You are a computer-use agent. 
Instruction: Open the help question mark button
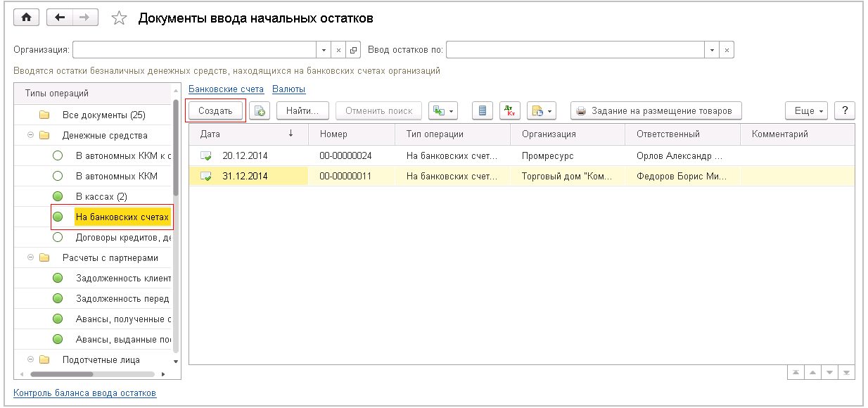pos(844,111)
